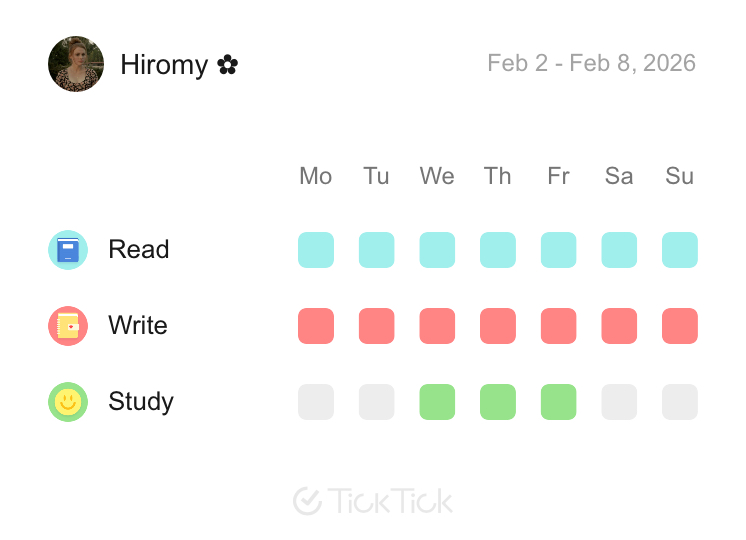Screen dimensions: 746x540
Task: Click the Read habit book icon
Action: coord(68,250)
